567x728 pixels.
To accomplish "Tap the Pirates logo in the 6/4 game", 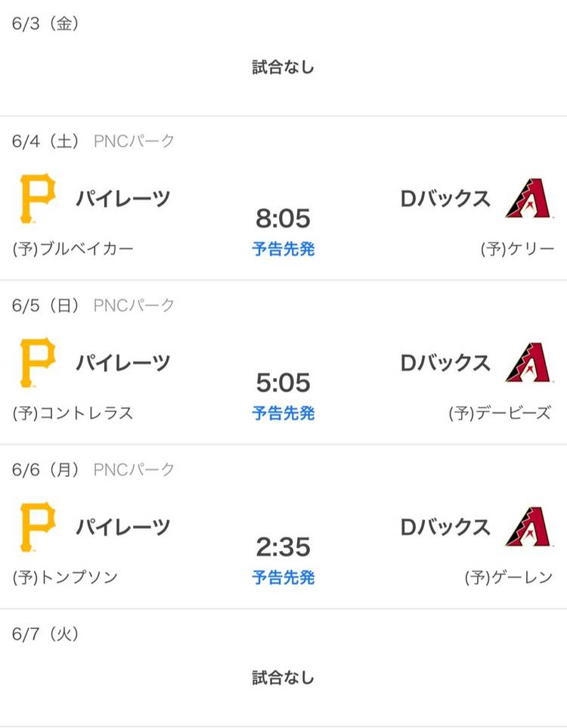I will [x=37, y=200].
